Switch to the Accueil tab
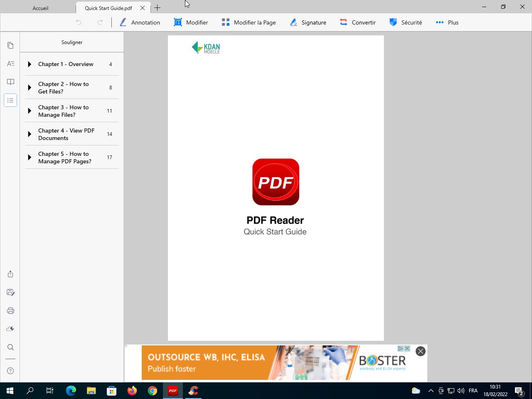532x399 pixels. coord(40,8)
